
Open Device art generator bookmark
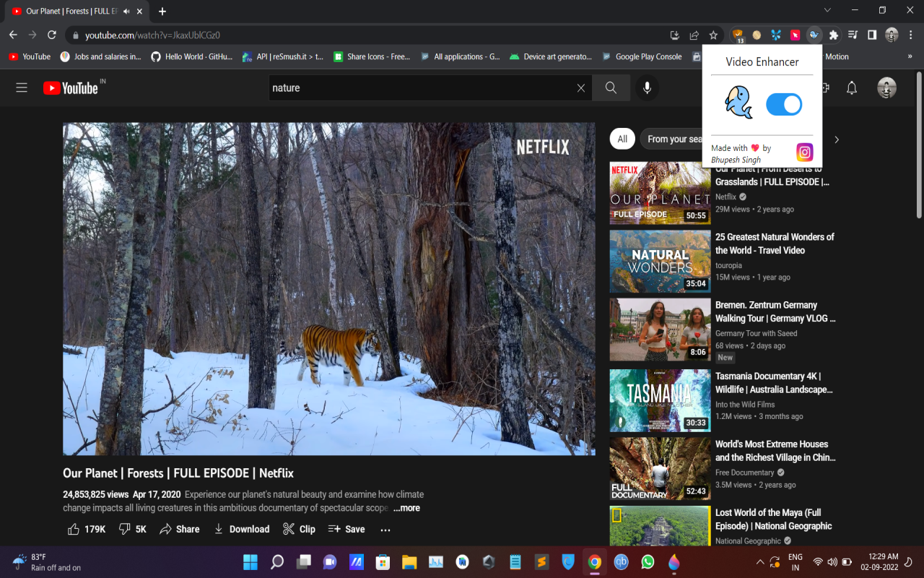tap(551, 56)
